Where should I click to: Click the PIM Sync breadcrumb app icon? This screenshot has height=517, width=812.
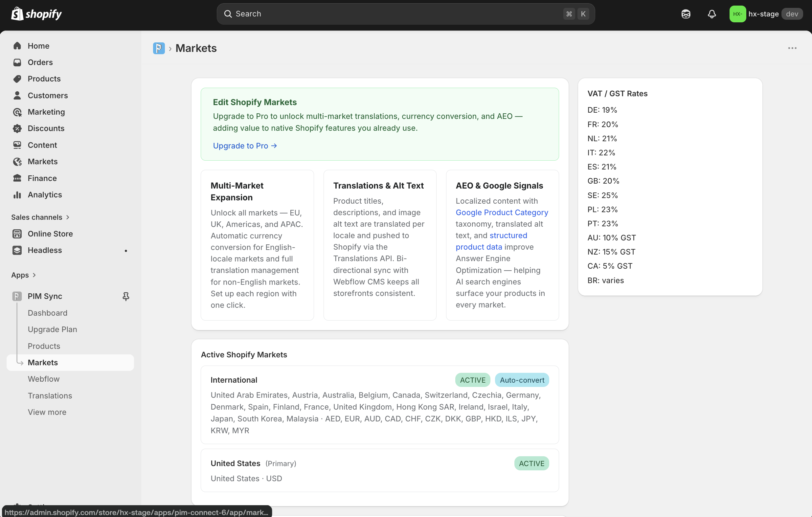159,48
